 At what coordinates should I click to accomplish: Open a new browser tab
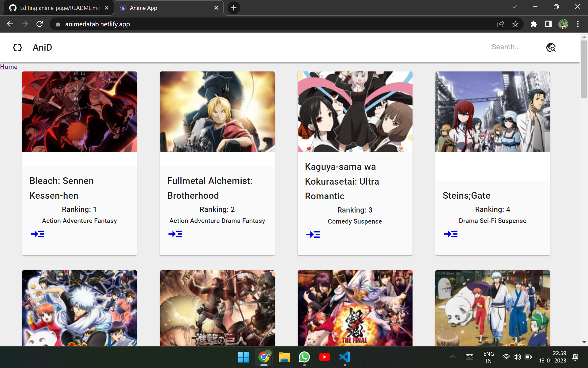(x=234, y=8)
